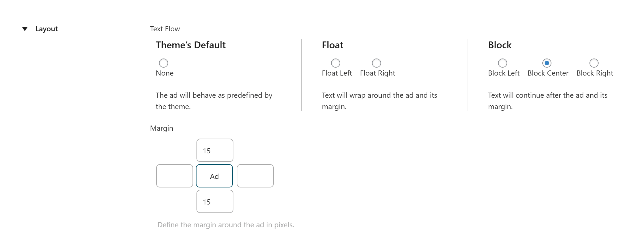Click the Margin section label

click(x=161, y=128)
